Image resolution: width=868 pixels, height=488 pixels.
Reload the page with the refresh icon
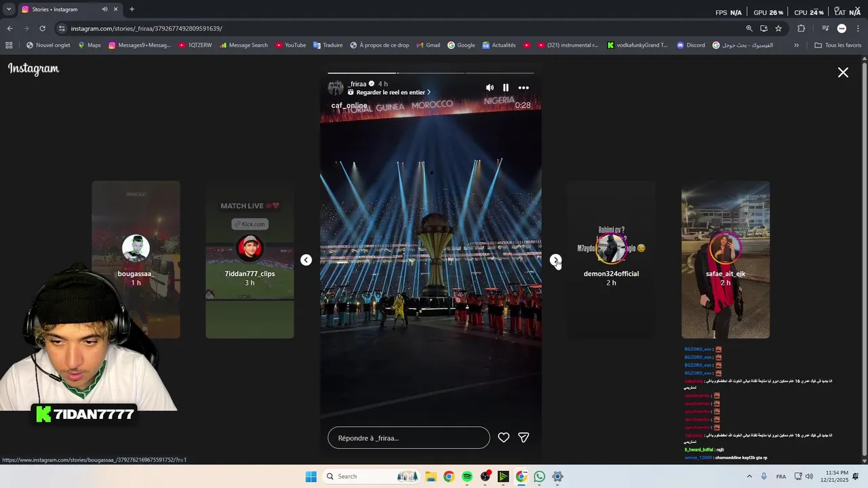[x=42, y=28]
